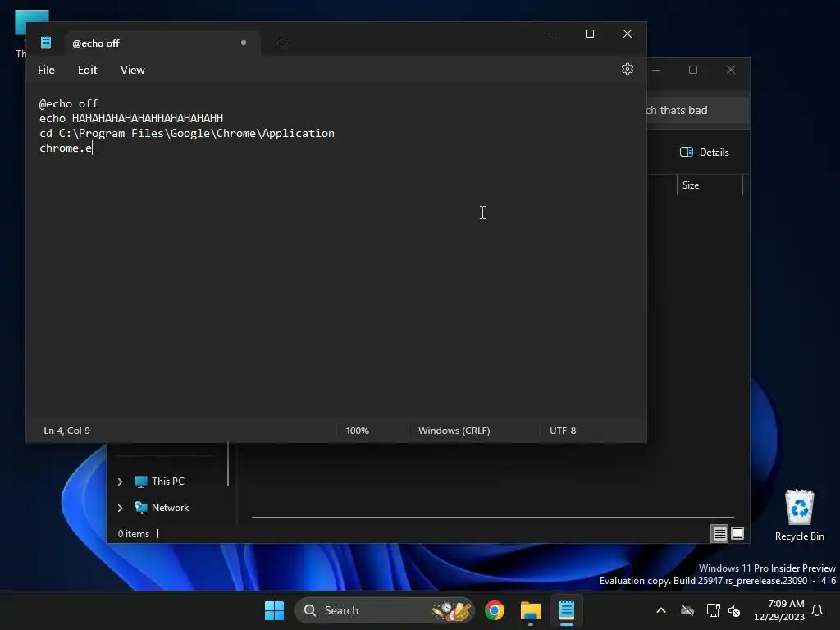The height and width of the screenshot is (630, 840).
Task: Select Network in navigation pane
Action: click(162, 507)
